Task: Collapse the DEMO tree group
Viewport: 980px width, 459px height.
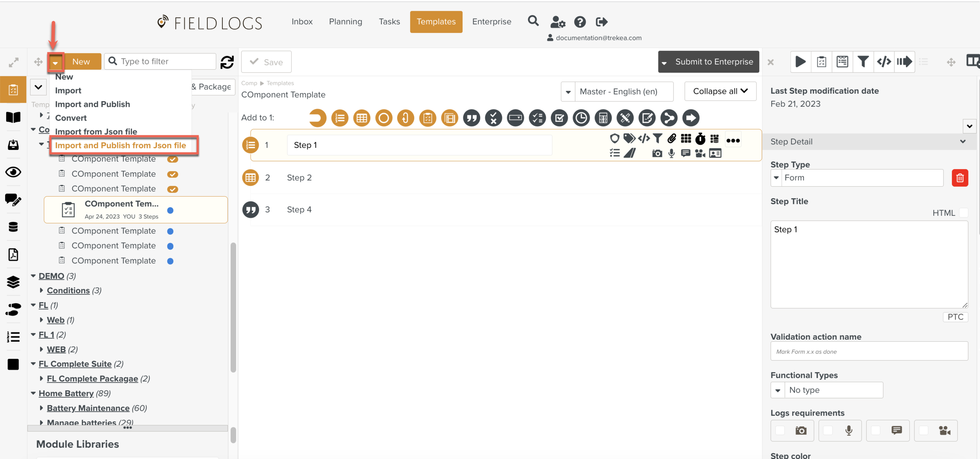Action: 33,276
